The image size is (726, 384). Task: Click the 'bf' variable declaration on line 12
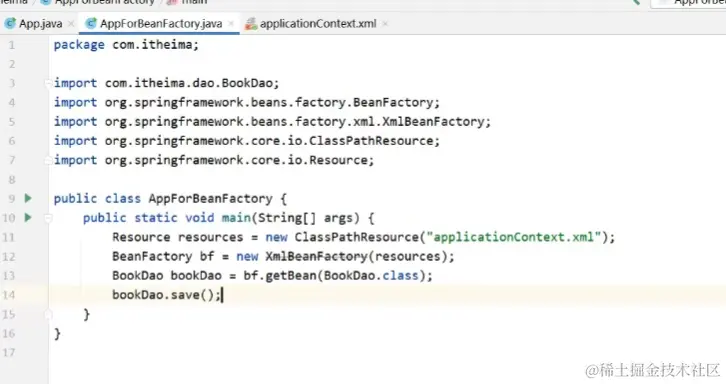click(x=207, y=257)
